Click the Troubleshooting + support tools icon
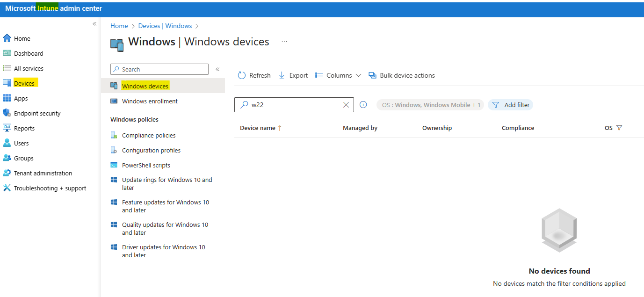This screenshot has height=297, width=644. click(x=7, y=188)
